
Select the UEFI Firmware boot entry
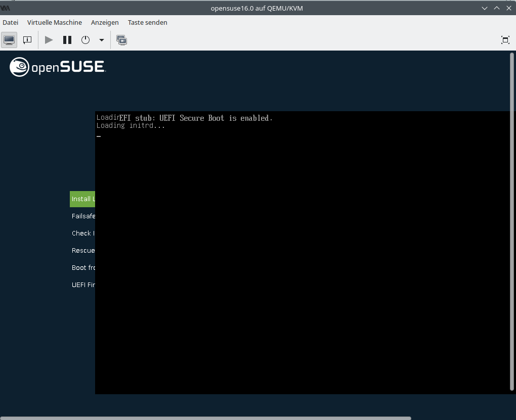(x=83, y=285)
